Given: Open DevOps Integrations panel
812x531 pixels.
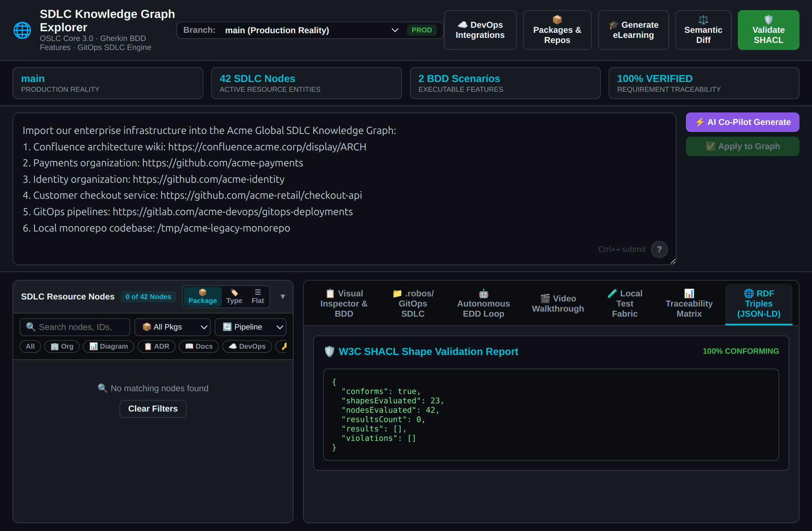Looking at the screenshot, I should click(480, 30).
